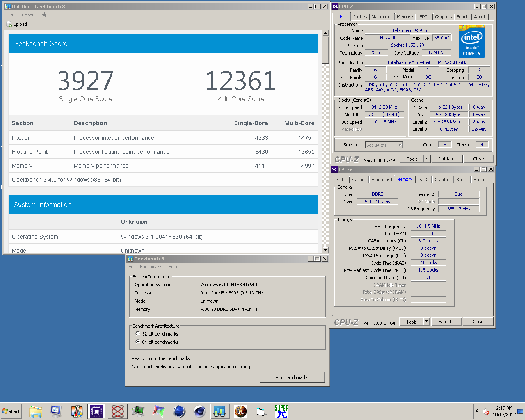The height and width of the screenshot is (420, 525).
Task: Open the HyperPi taskbar icon
Action: [x=240, y=411]
